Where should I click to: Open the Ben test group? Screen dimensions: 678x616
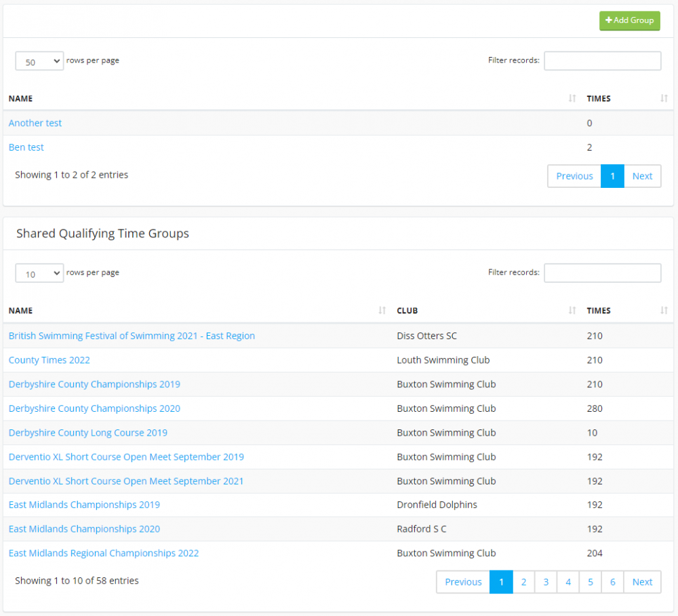pyautogui.click(x=26, y=147)
